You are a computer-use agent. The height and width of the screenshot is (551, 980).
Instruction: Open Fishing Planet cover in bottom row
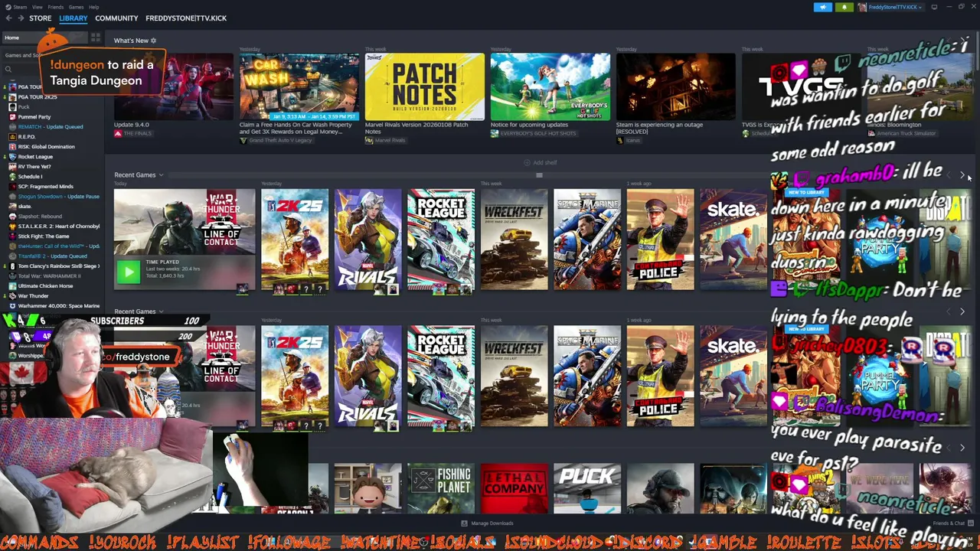coord(441,488)
